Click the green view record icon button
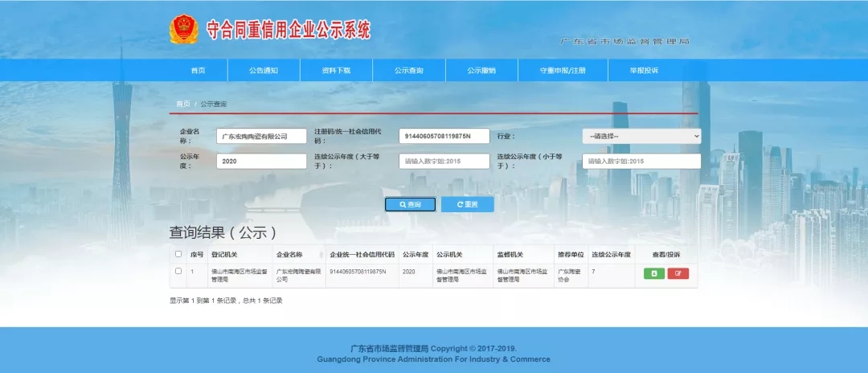This screenshot has height=373, width=868. [654, 273]
